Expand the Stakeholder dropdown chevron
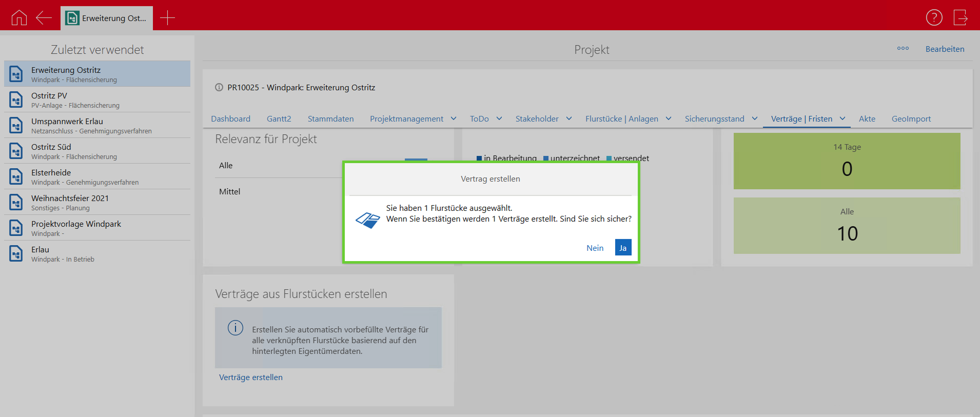Image resolution: width=980 pixels, height=417 pixels. tap(569, 118)
